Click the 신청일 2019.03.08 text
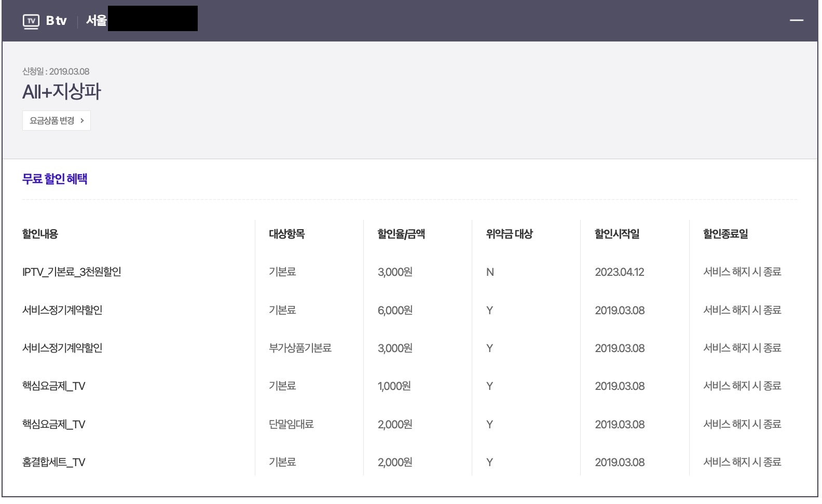 tap(56, 72)
